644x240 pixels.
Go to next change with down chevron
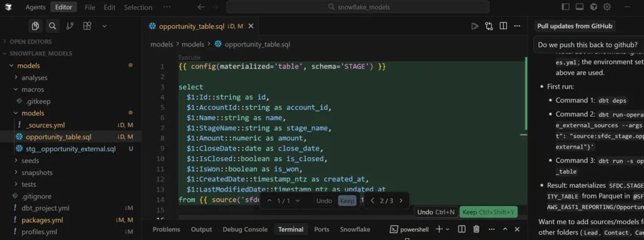297,201
